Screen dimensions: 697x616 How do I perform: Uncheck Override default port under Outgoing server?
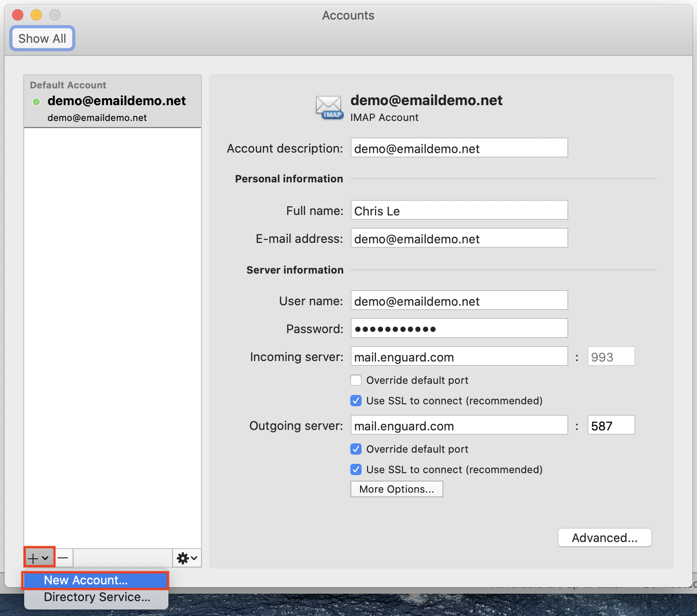(356, 449)
